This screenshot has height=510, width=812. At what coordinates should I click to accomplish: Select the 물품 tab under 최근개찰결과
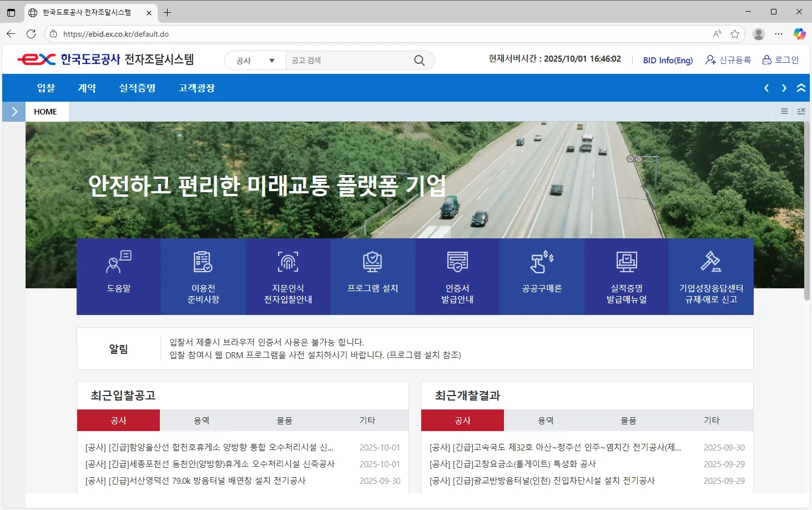[628, 420]
